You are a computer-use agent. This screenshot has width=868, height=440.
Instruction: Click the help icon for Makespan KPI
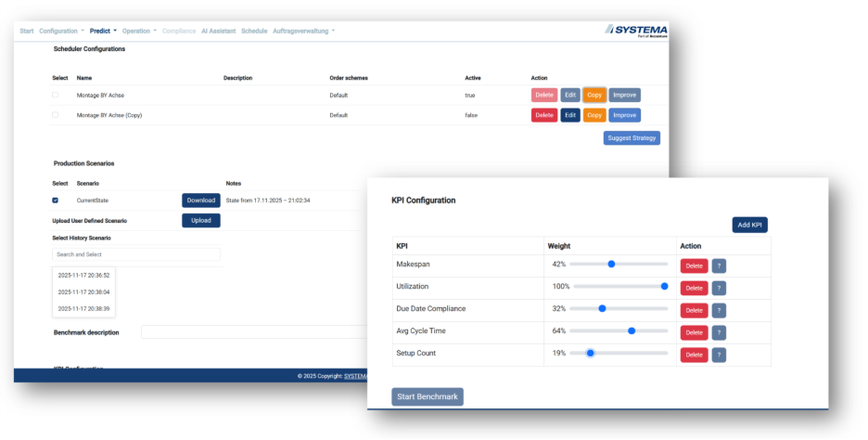point(719,265)
